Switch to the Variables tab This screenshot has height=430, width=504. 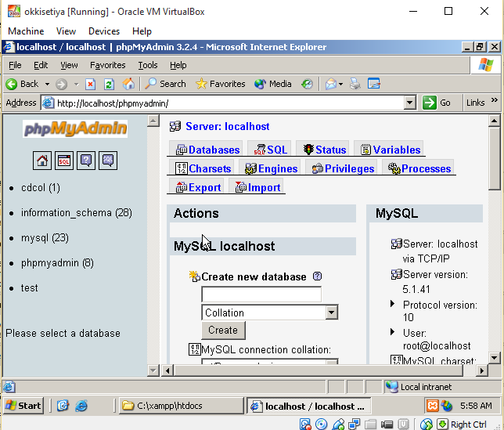pos(391,150)
